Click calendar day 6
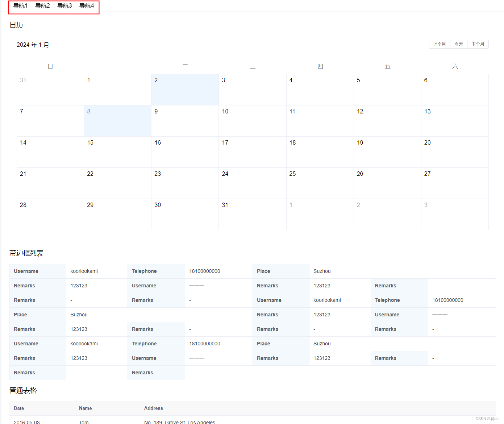 coord(455,90)
